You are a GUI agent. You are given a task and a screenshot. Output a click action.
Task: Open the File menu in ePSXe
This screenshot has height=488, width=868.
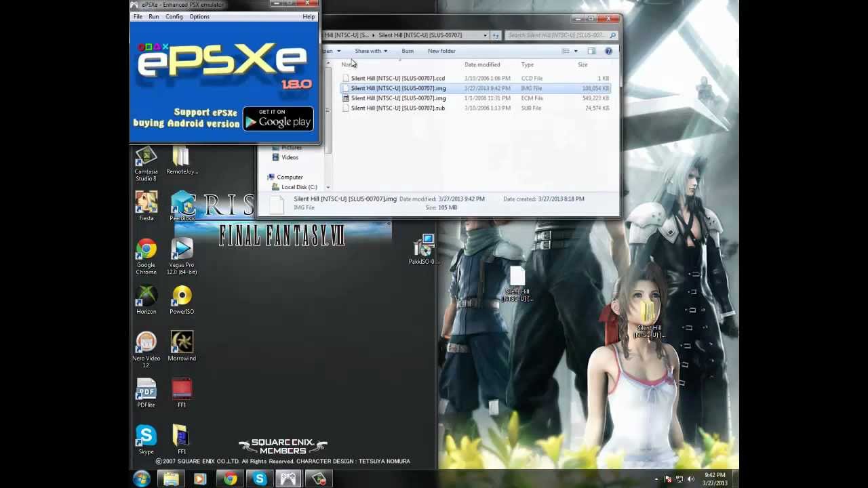tap(138, 16)
